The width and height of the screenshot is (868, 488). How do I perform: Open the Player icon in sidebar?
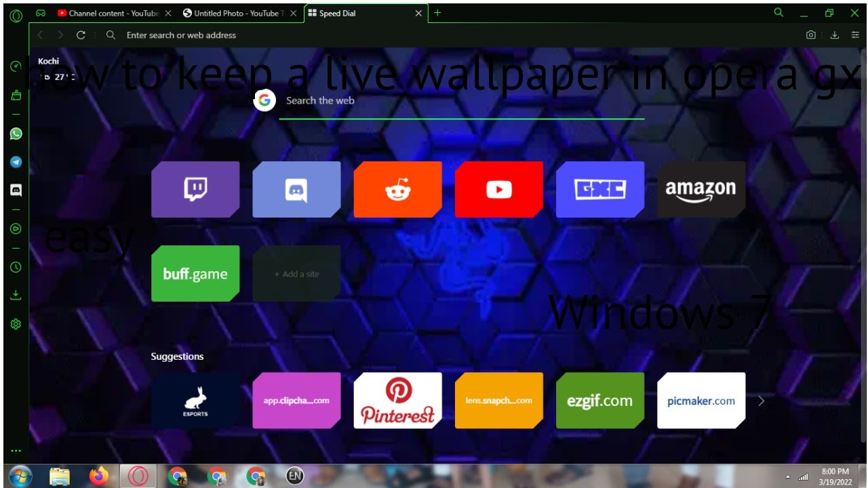(16, 229)
